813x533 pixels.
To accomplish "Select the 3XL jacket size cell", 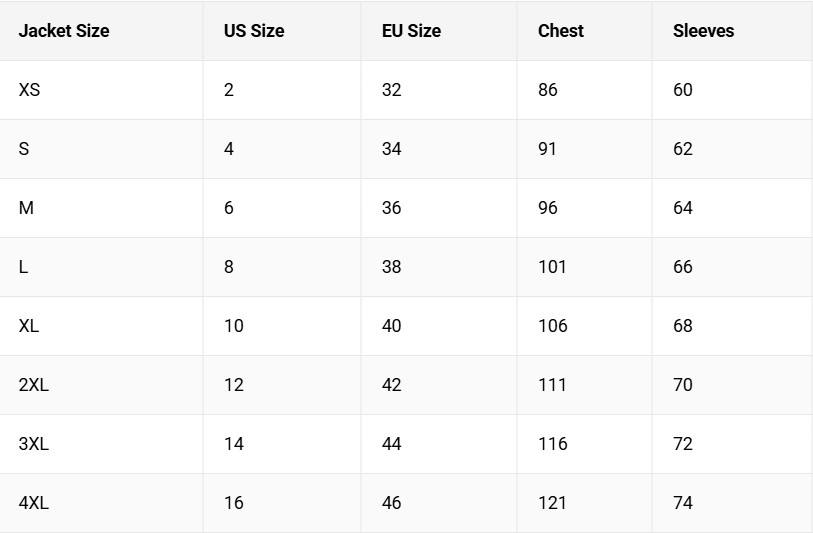I will [34, 444].
